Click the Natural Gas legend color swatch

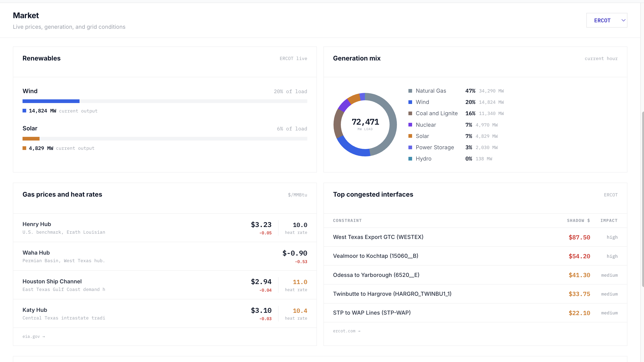(x=410, y=91)
